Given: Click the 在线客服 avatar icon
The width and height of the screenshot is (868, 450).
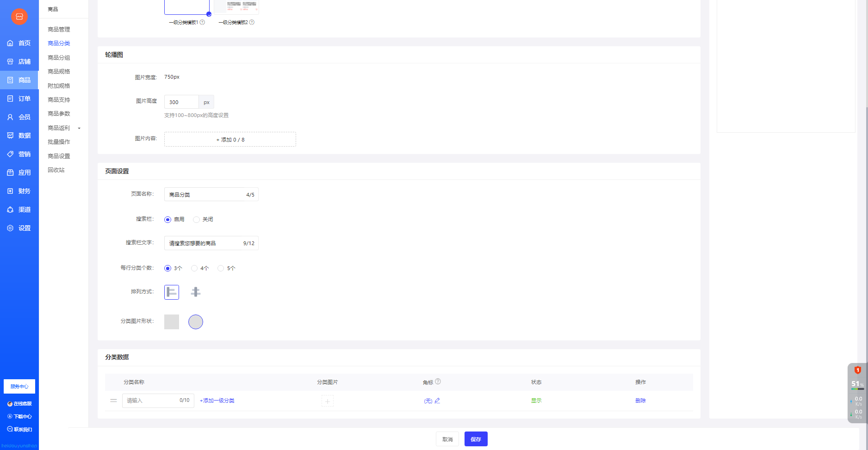Looking at the screenshot, I should 10,404.
